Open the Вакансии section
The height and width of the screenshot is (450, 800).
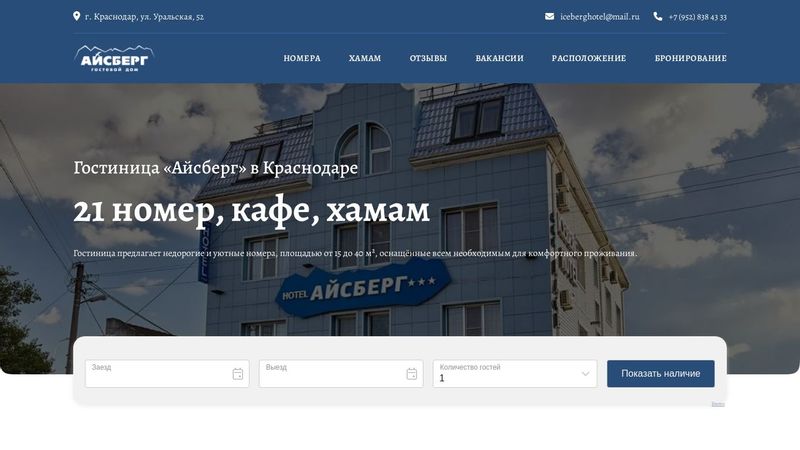click(x=499, y=58)
